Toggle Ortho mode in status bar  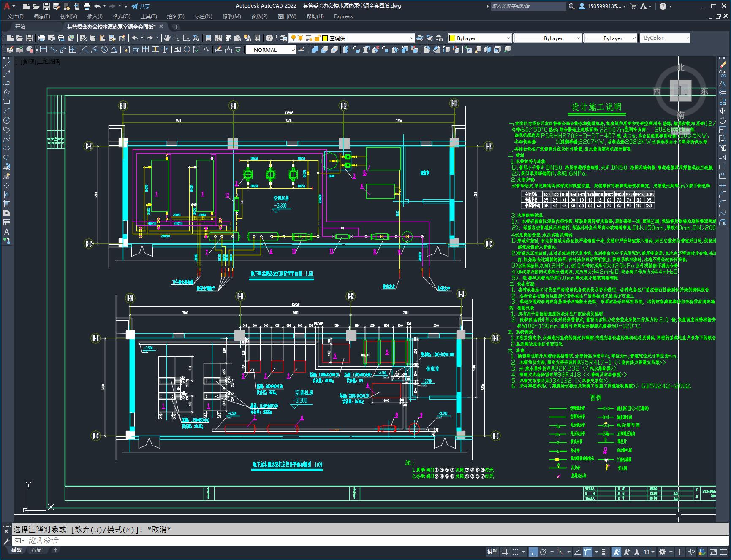click(533, 552)
